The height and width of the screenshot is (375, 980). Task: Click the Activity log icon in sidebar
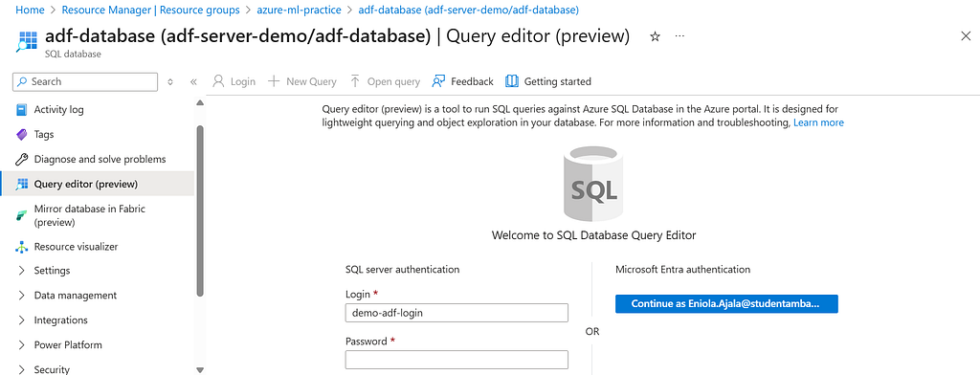pyautogui.click(x=22, y=109)
